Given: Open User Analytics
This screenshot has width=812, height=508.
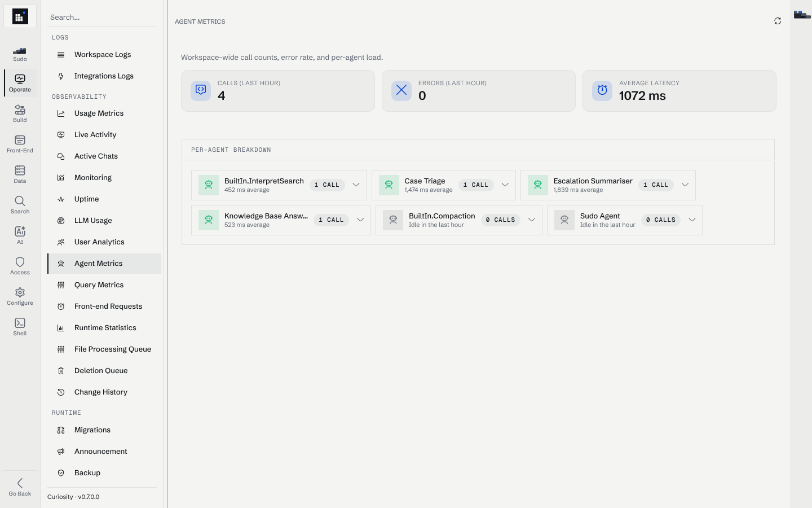Looking at the screenshot, I should pyautogui.click(x=104, y=242).
